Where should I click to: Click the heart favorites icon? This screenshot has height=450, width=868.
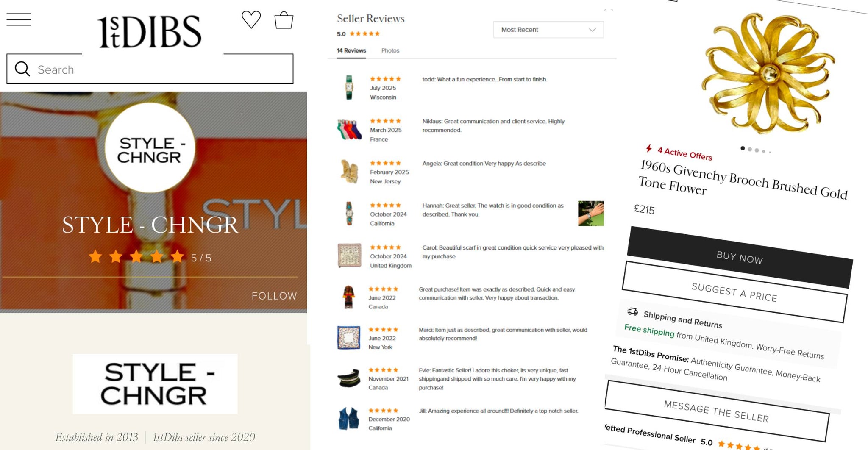point(251,19)
